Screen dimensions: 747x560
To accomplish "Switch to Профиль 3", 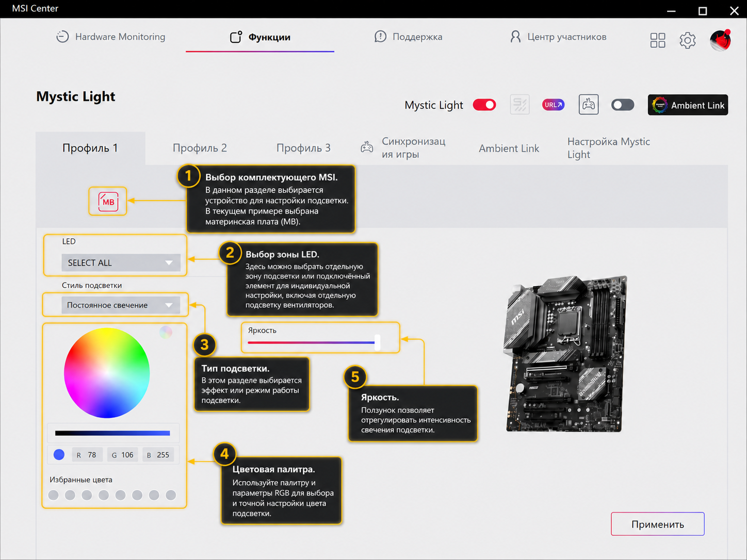I will pyautogui.click(x=303, y=149).
